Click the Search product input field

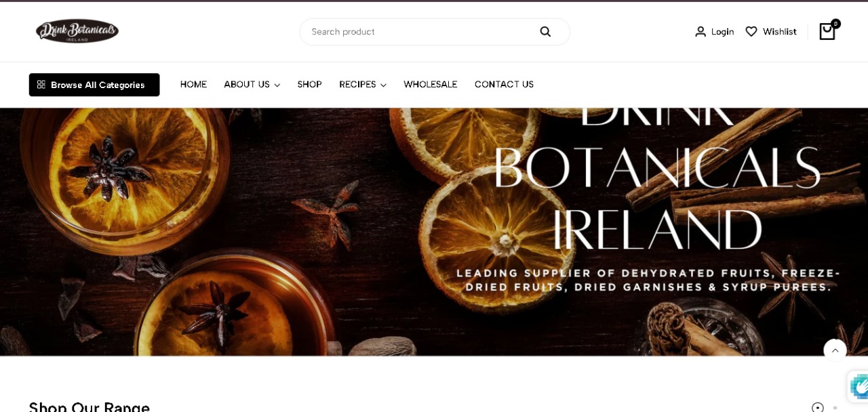[435, 32]
